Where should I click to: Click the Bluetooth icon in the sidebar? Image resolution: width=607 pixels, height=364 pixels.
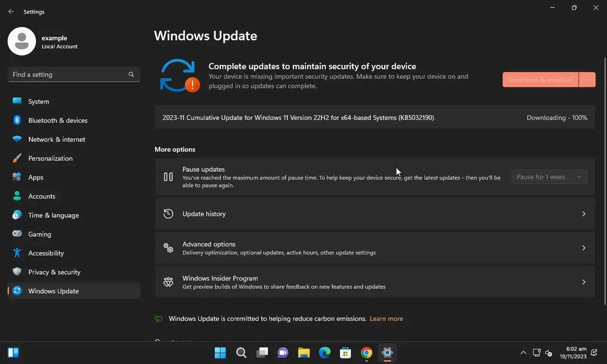[17, 120]
